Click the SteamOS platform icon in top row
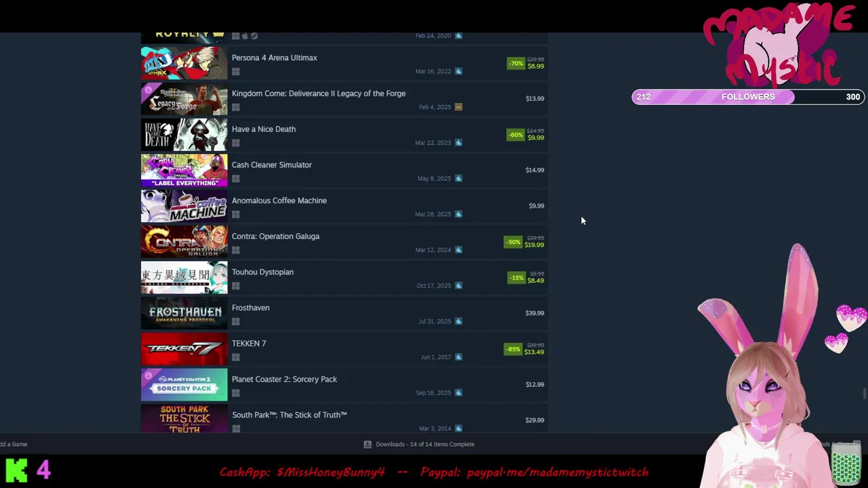Viewport: 868px width, 488px height. point(254,35)
